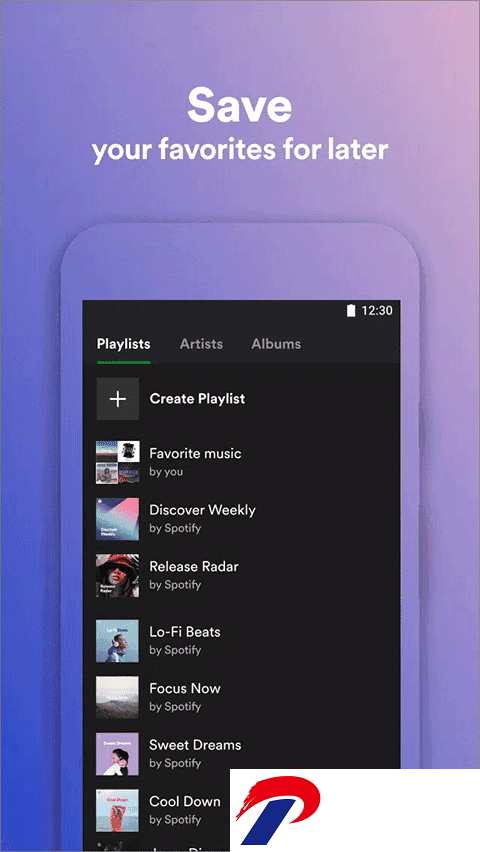Switch to the Albums tab

(x=276, y=344)
